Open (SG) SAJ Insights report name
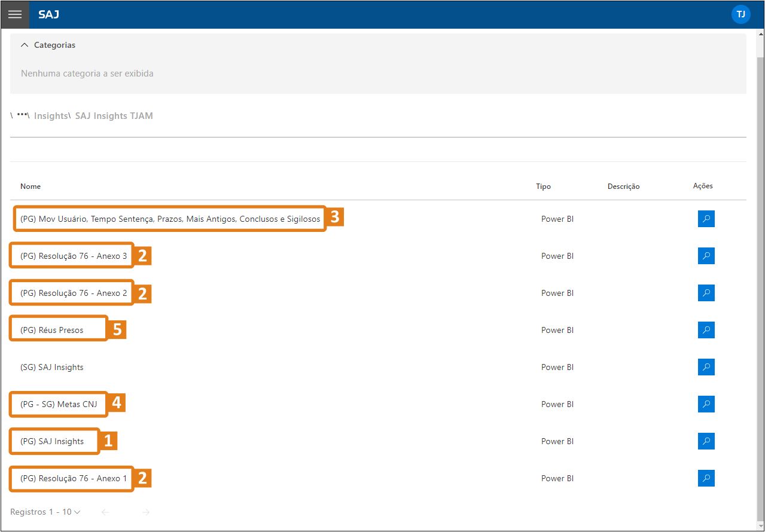Image resolution: width=765 pixels, height=532 pixels. coord(52,367)
